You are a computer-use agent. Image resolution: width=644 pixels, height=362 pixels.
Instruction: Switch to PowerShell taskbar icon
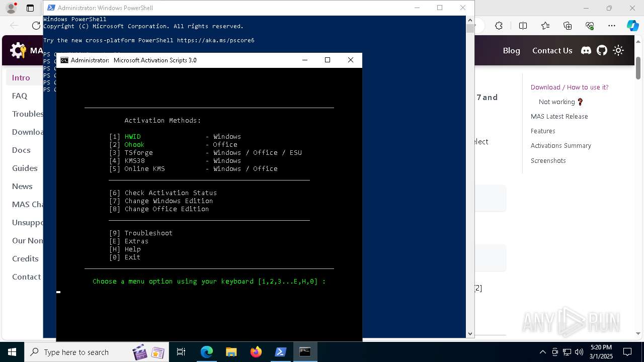[281, 352]
